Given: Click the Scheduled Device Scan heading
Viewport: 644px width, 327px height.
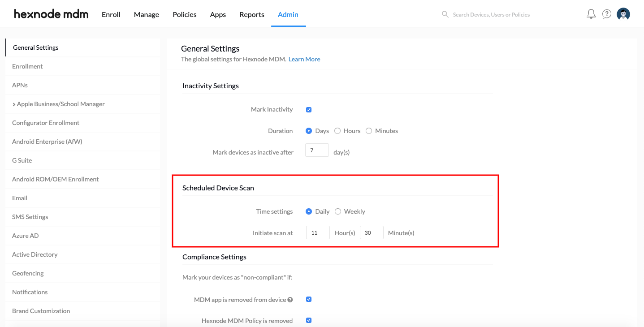Looking at the screenshot, I should (x=218, y=188).
